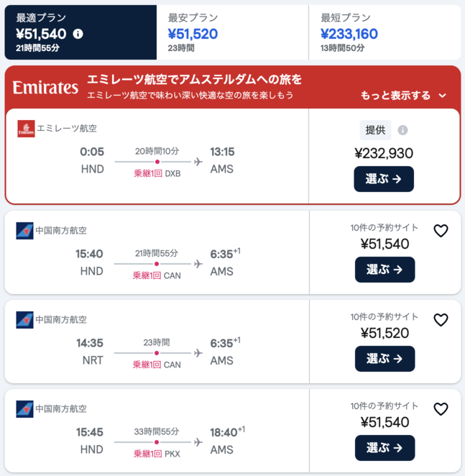Click Emirates banner headline to Amsterdam
This screenshot has width=465, height=476.
194,79
